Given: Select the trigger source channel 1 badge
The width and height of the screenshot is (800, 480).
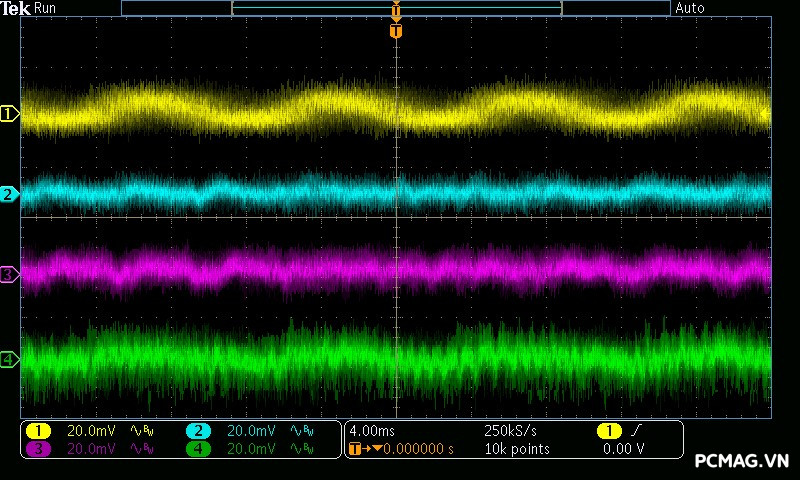Looking at the screenshot, I should coord(609,431).
